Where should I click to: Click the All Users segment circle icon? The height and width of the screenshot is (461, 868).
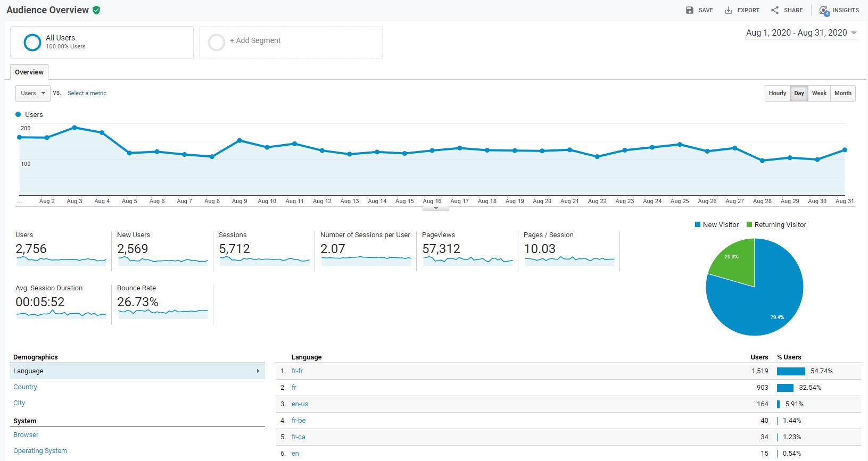[x=32, y=42]
